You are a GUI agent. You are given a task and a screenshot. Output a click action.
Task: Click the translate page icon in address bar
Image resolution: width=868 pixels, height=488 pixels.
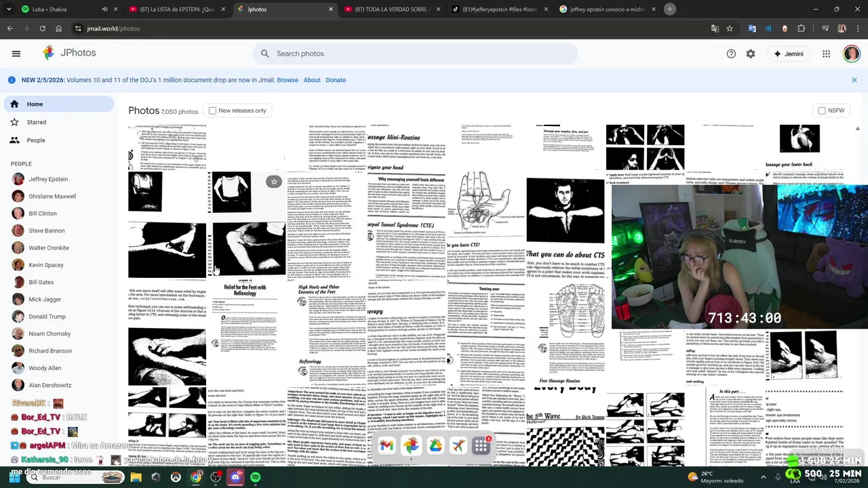tap(715, 28)
